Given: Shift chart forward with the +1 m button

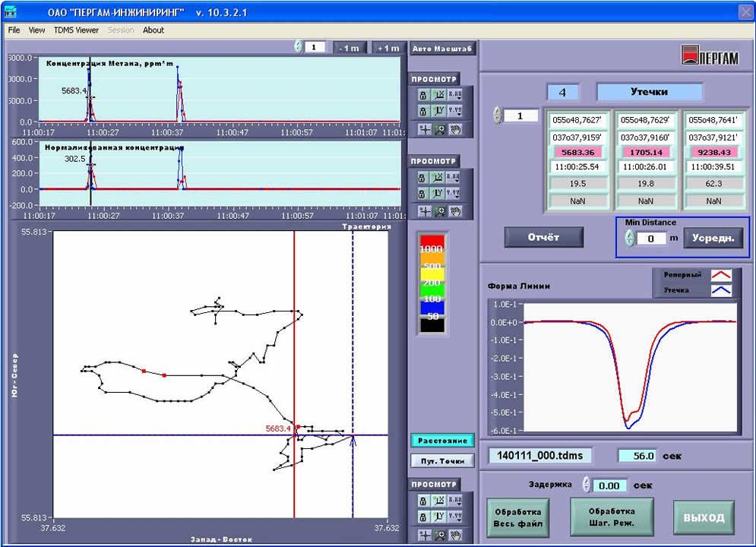Looking at the screenshot, I should click(x=388, y=48).
